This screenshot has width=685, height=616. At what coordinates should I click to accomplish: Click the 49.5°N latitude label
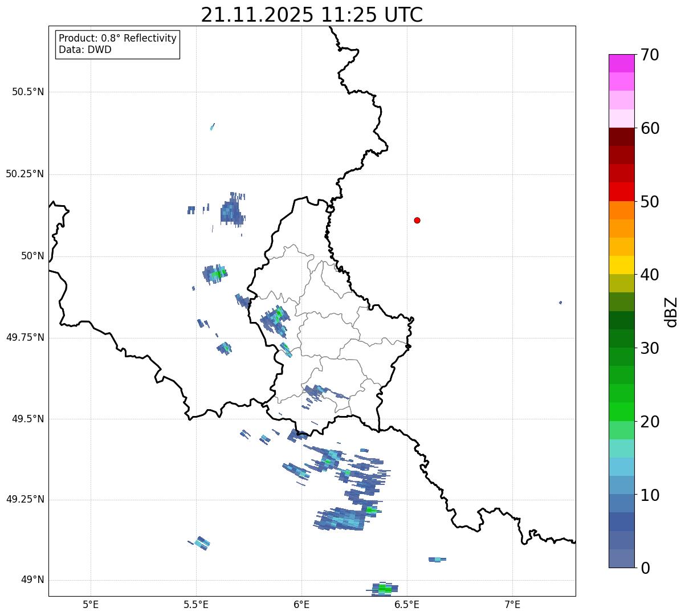pos(28,419)
